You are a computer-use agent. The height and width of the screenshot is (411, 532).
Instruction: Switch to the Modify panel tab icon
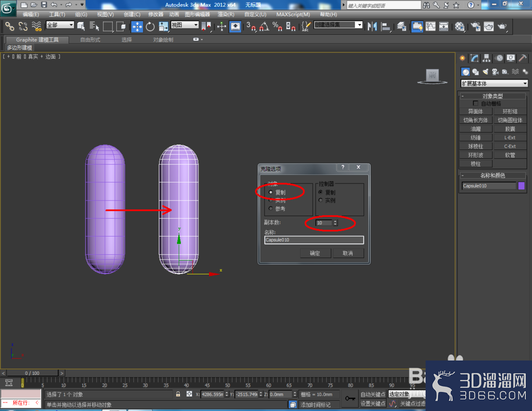[475, 58]
